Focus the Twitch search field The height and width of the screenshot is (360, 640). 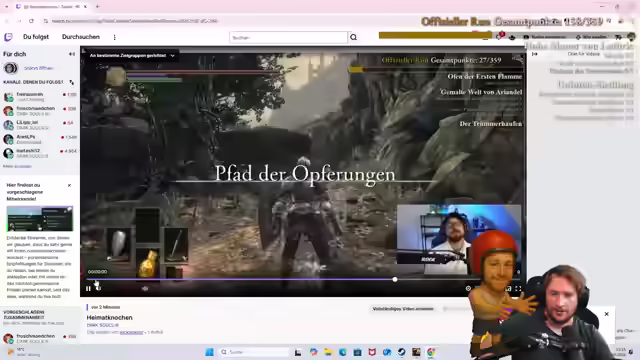point(288,38)
